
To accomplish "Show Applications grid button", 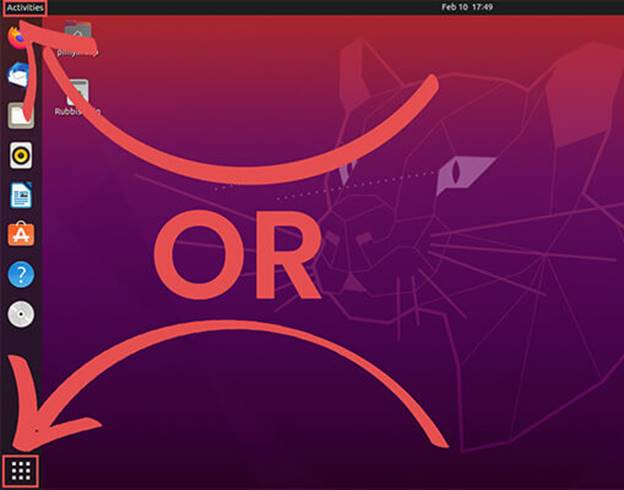I will coord(21,471).
